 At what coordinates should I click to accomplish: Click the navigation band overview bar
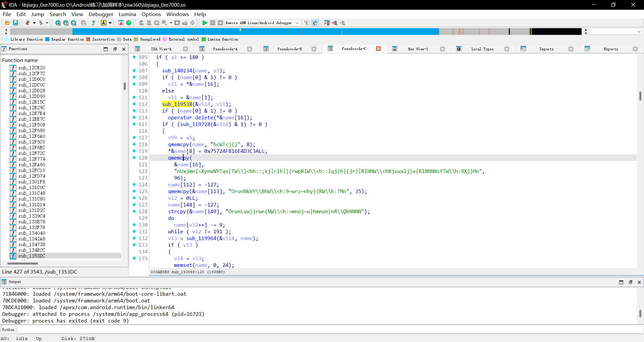(296, 32)
